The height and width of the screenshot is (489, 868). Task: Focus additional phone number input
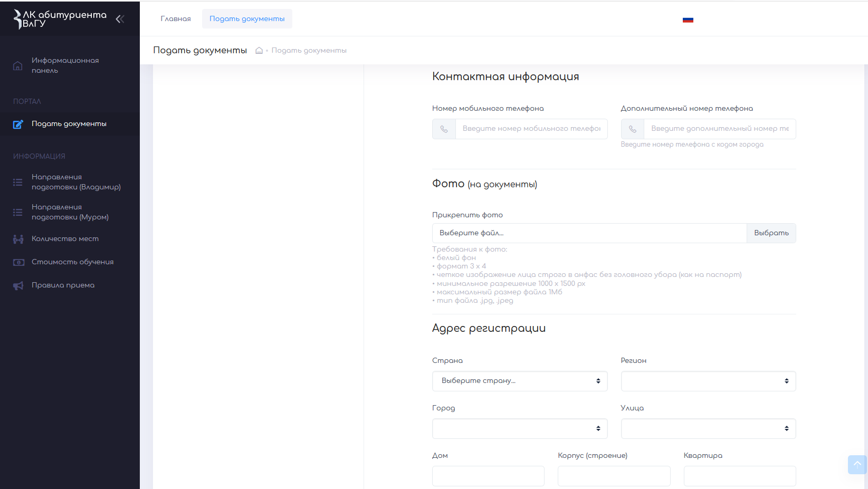tap(720, 129)
